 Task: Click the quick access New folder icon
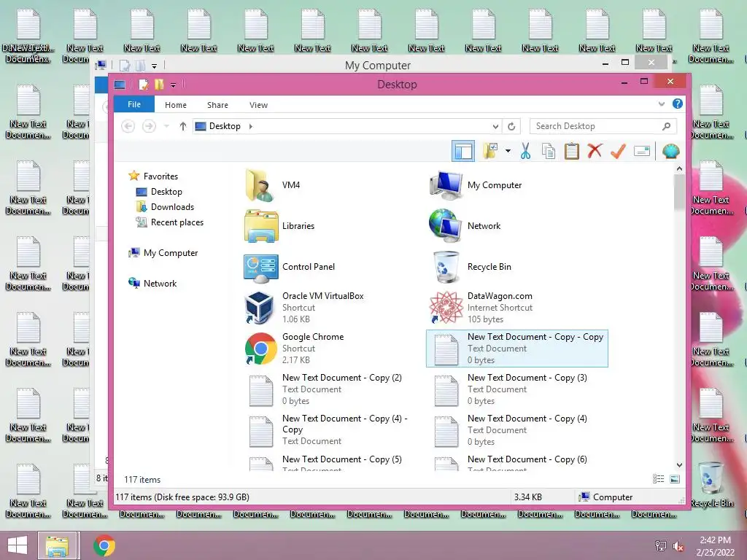click(x=159, y=85)
